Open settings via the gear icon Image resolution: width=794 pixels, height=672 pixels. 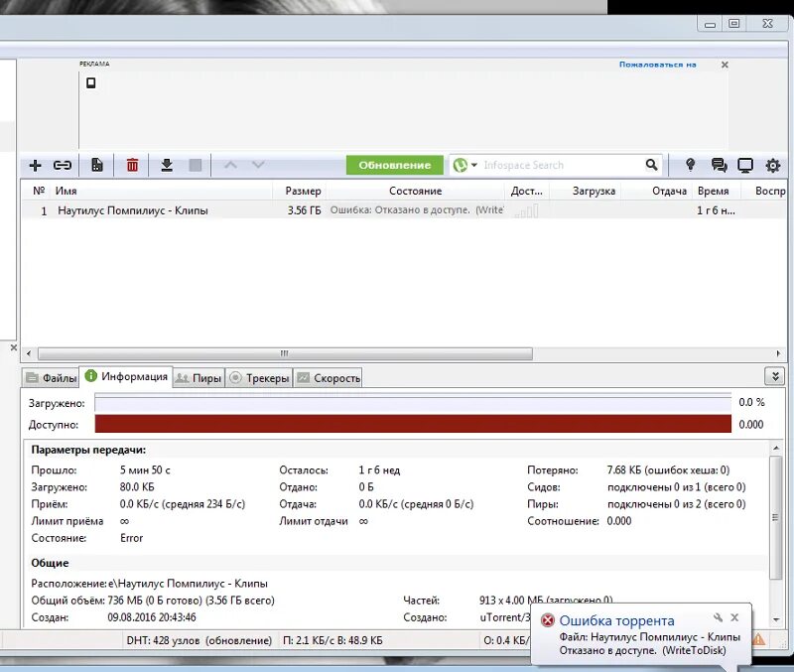pos(773,165)
